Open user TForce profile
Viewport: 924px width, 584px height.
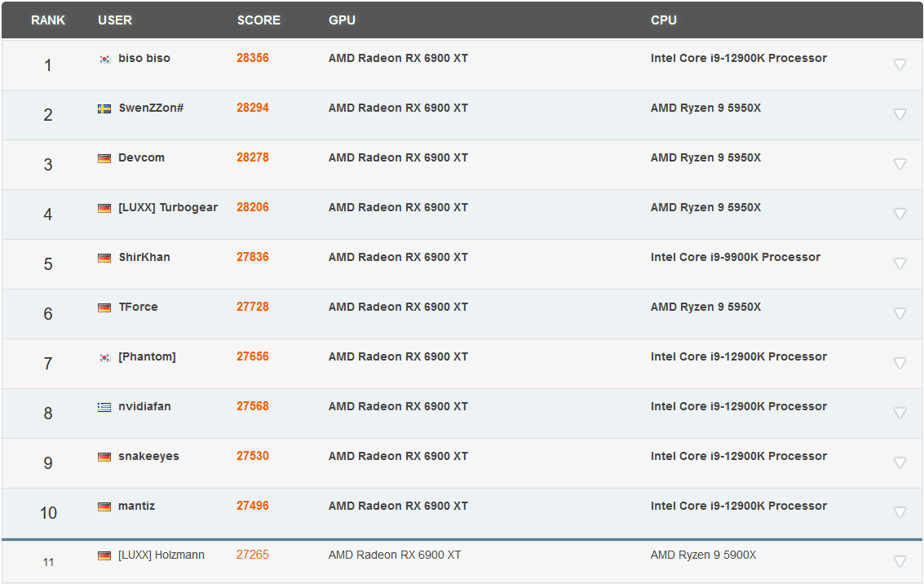tap(138, 307)
